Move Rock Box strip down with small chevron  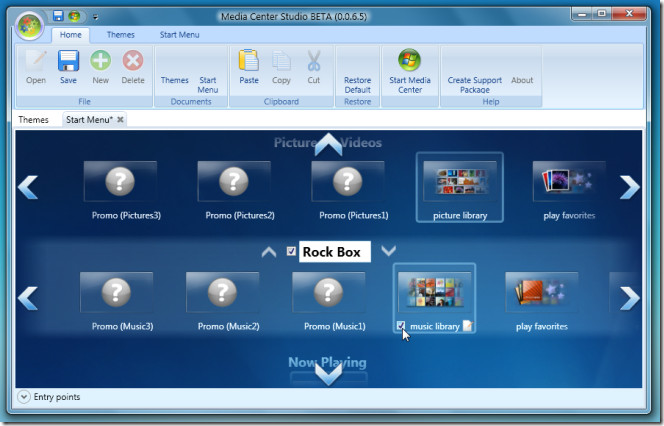click(x=388, y=251)
